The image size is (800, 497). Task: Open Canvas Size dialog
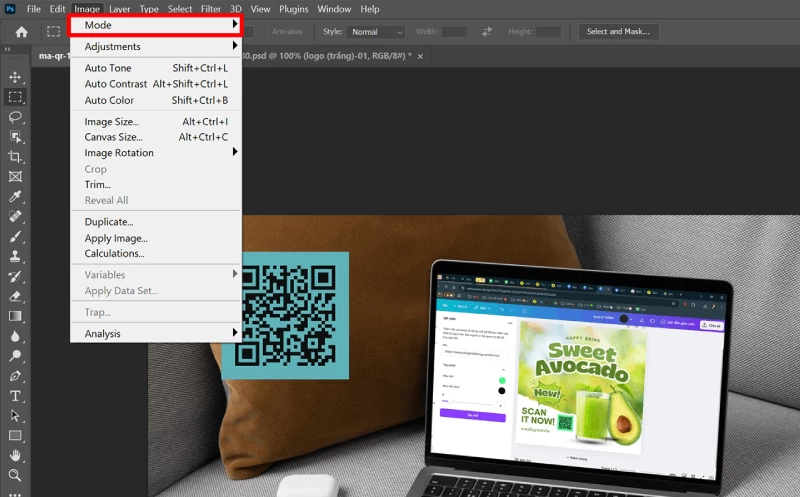(x=156, y=137)
